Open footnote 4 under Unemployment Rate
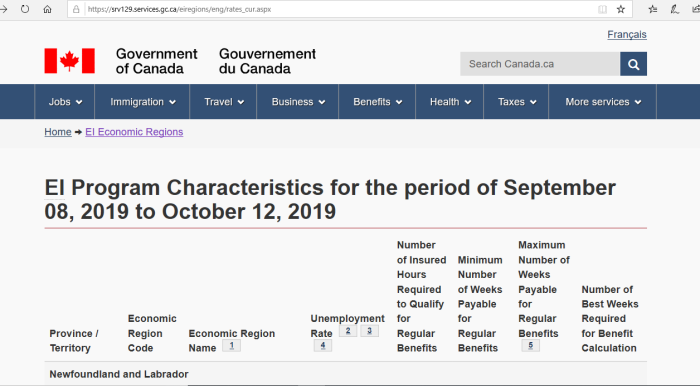Viewport: 700px width, 386px height. coord(323,345)
